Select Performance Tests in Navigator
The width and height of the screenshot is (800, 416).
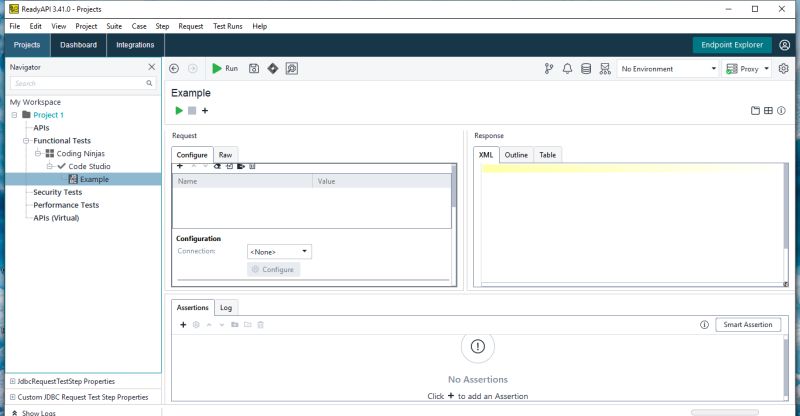(66, 205)
